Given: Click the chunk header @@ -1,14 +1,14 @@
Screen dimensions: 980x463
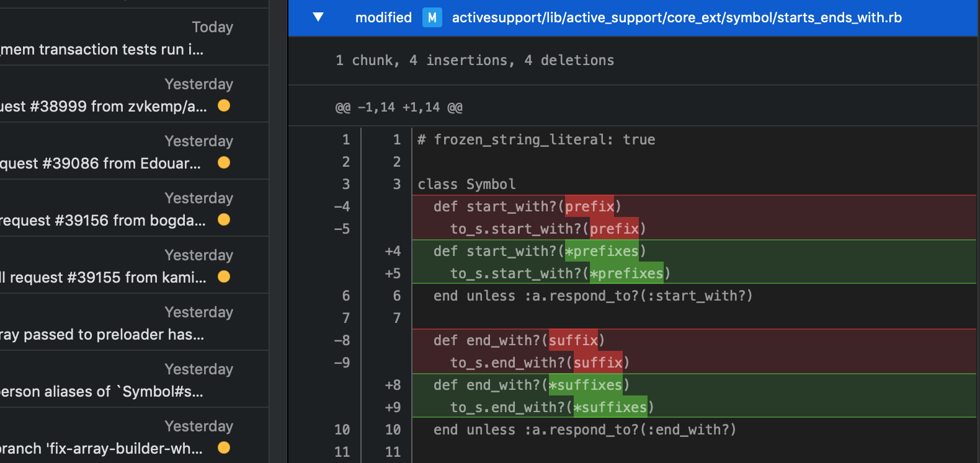Looking at the screenshot, I should (x=399, y=107).
